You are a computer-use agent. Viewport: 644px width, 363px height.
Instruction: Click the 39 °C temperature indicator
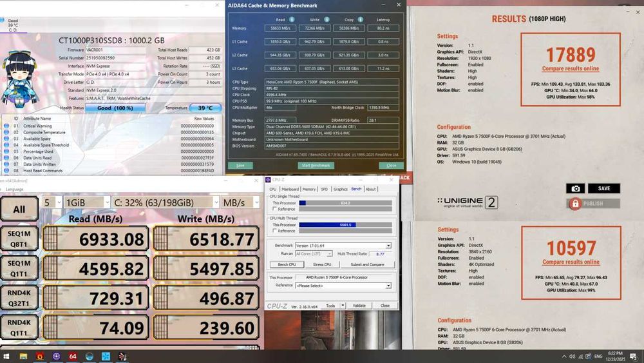205,108
